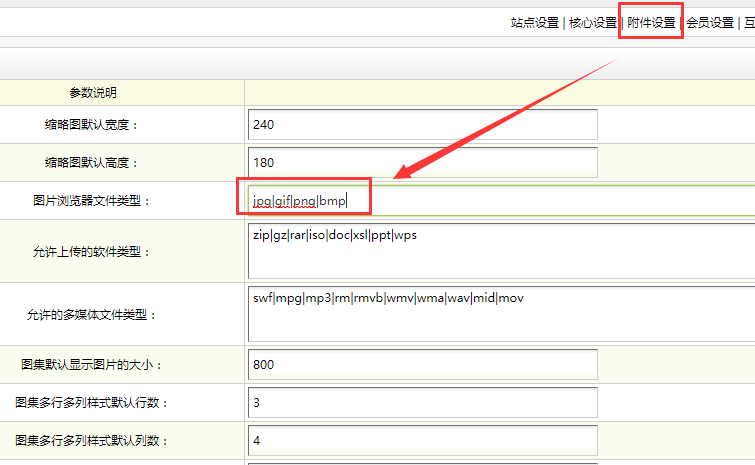Select the gallery image size field showing 800

pyautogui.click(x=422, y=365)
